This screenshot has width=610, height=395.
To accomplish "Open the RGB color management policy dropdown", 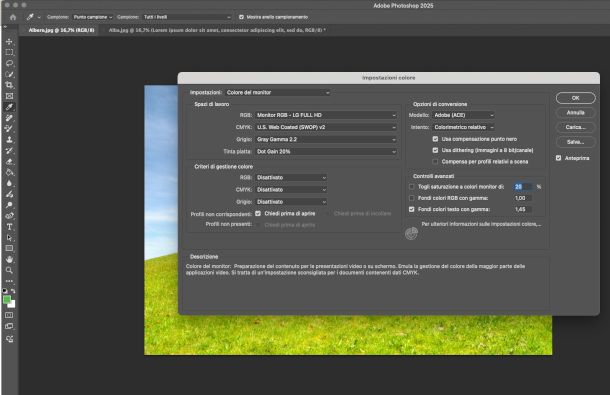I will click(x=291, y=177).
